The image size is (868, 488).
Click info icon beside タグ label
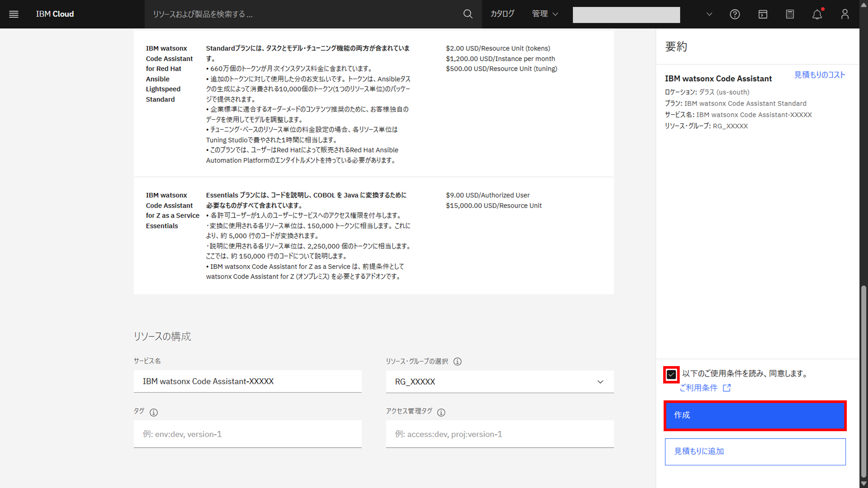154,412
